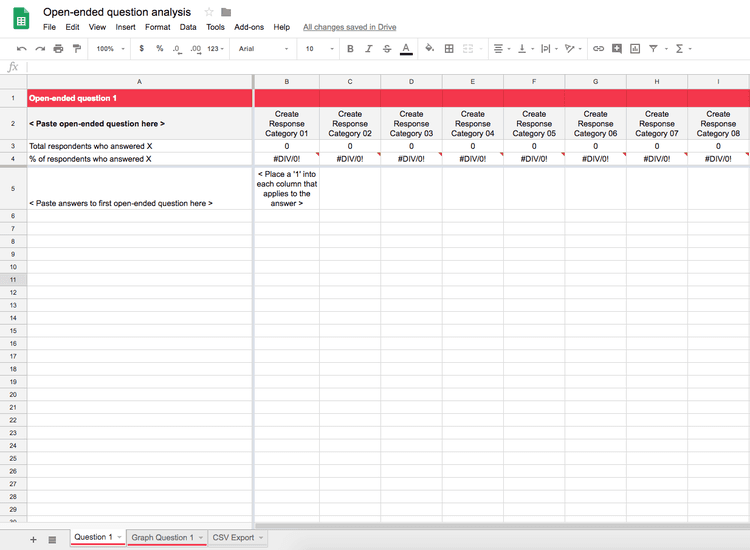
Task: Open the fill color paint bucket
Action: [x=429, y=48]
